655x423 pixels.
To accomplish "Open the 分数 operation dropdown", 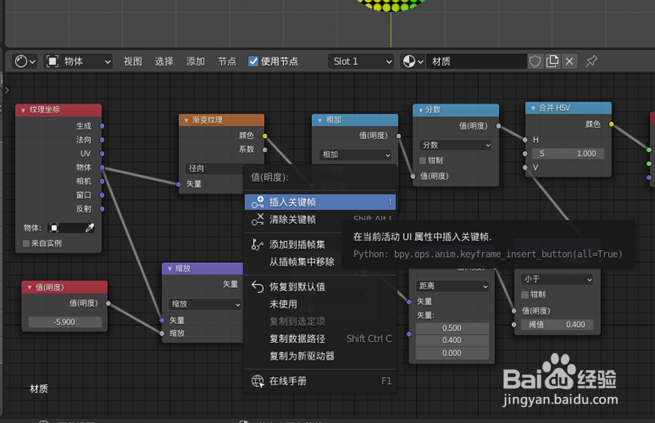I will 456,145.
